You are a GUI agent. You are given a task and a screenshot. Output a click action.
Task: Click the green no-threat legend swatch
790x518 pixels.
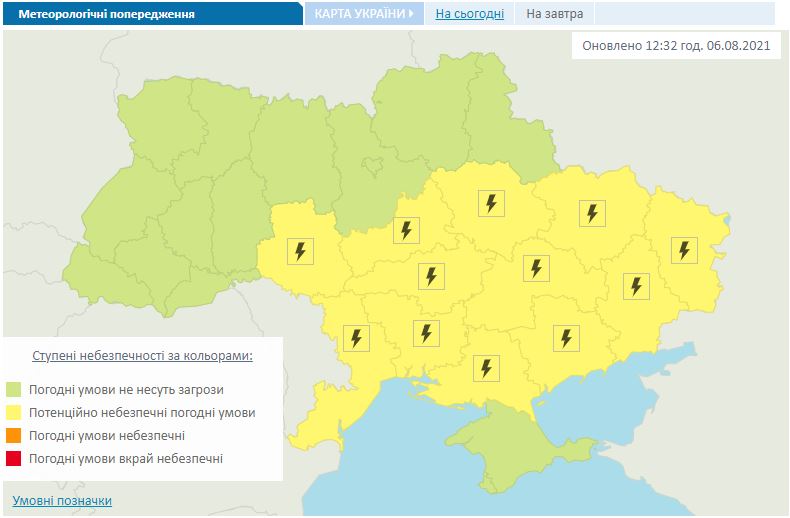14,389
